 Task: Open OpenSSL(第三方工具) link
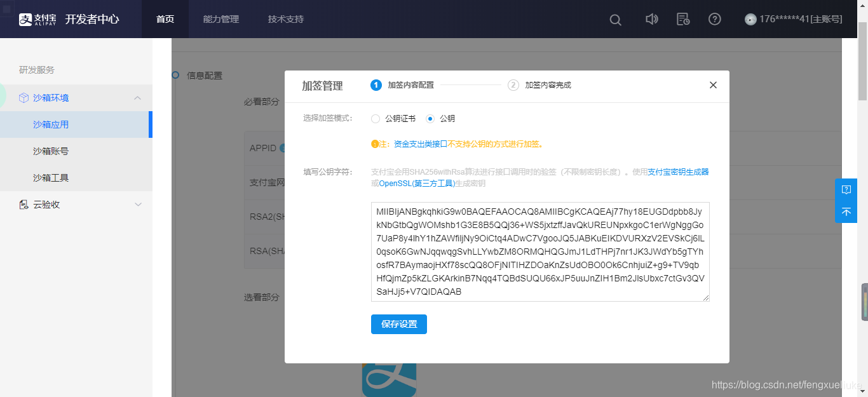pos(417,184)
